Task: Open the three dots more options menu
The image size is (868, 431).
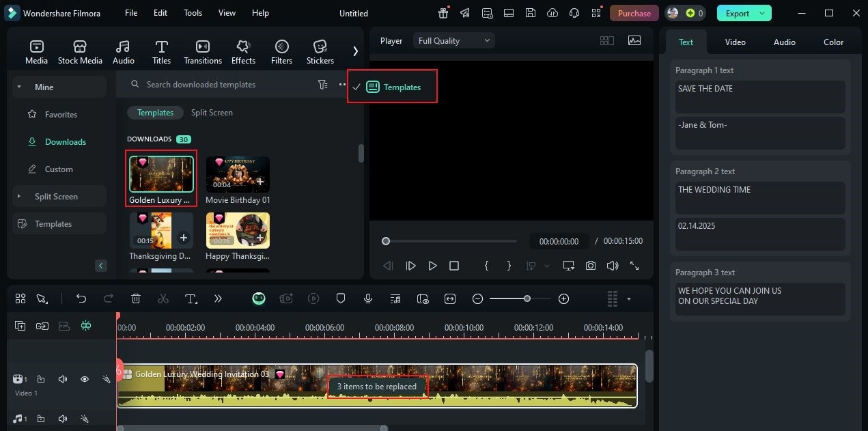Action: [x=342, y=85]
